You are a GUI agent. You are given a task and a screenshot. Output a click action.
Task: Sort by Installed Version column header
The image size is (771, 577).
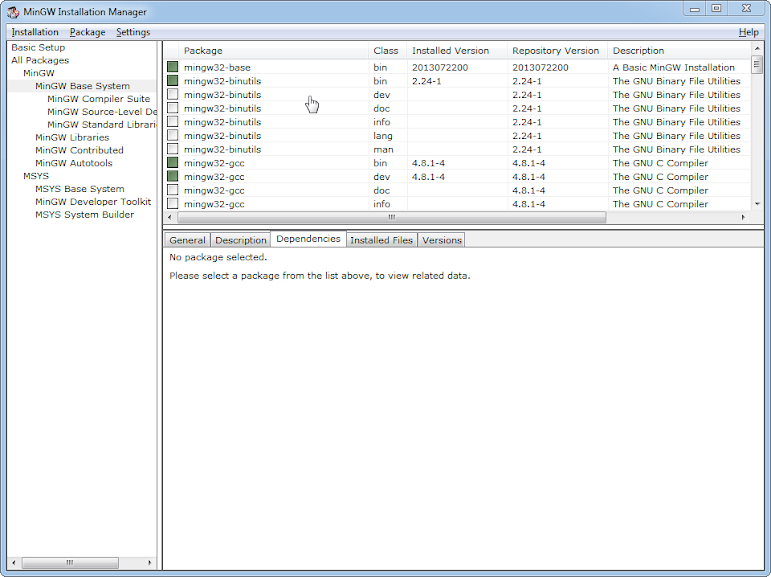(x=457, y=50)
